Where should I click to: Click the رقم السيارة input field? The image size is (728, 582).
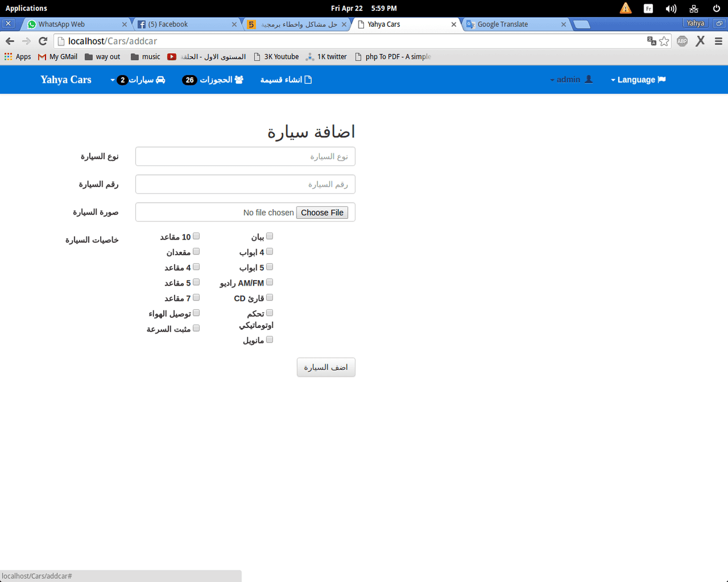[245, 184]
